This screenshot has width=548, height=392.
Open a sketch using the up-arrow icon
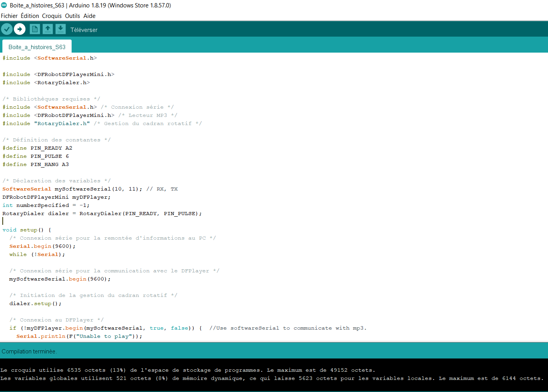pyautogui.click(x=48, y=29)
